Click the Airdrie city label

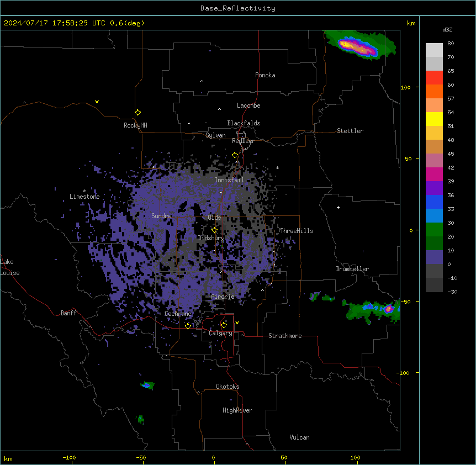(x=223, y=297)
